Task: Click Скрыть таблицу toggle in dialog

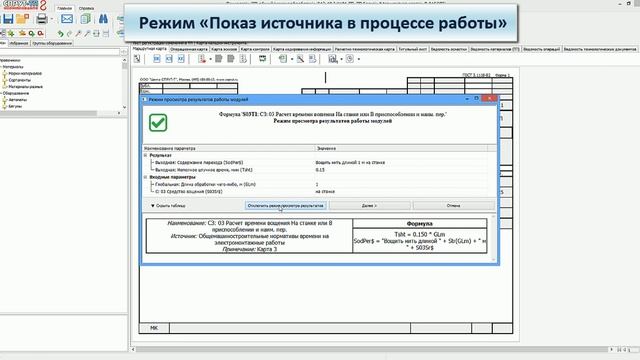Action: click(168, 206)
